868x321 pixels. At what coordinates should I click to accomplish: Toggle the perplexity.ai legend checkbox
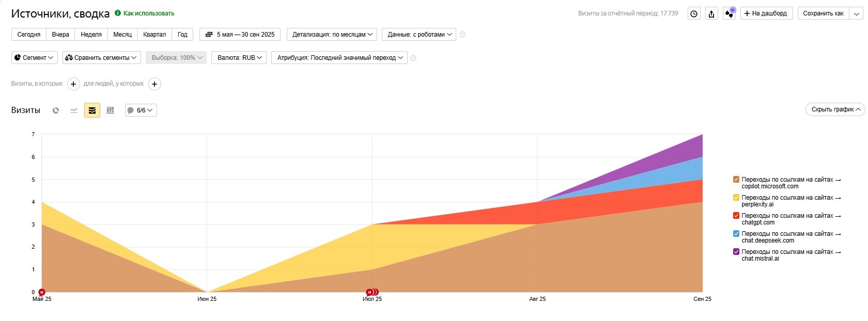point(736,198)
